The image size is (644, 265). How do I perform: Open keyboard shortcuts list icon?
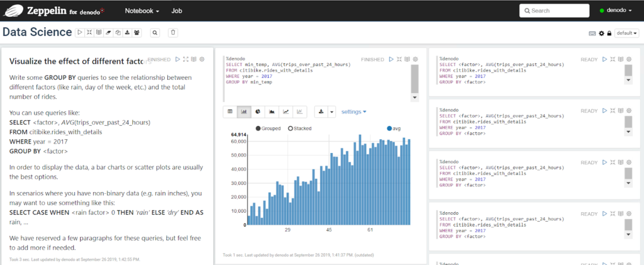[x=592, y=33]
